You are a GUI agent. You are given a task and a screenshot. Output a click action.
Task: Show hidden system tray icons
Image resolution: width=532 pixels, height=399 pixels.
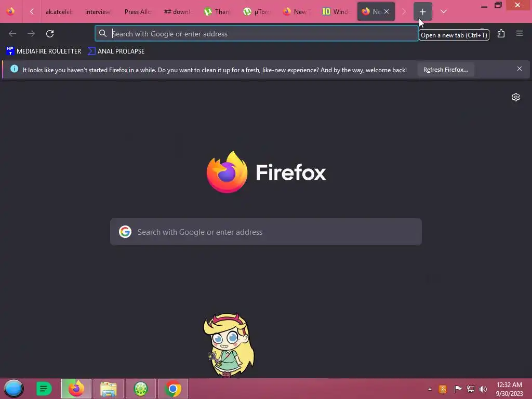[x=430, y=389]
